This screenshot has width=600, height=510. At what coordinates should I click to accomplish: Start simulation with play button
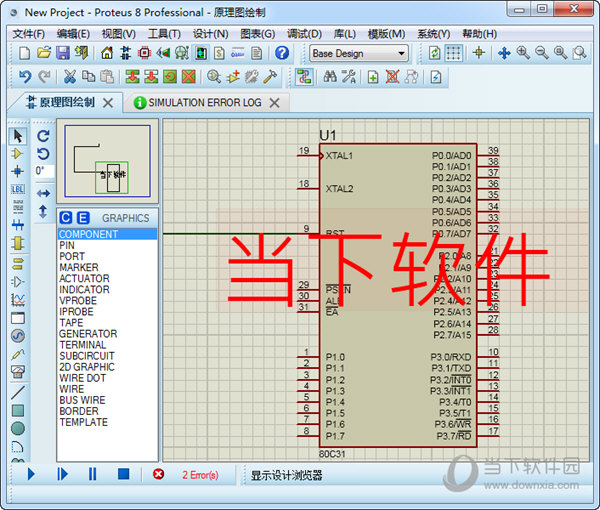[x=31, y=474]
